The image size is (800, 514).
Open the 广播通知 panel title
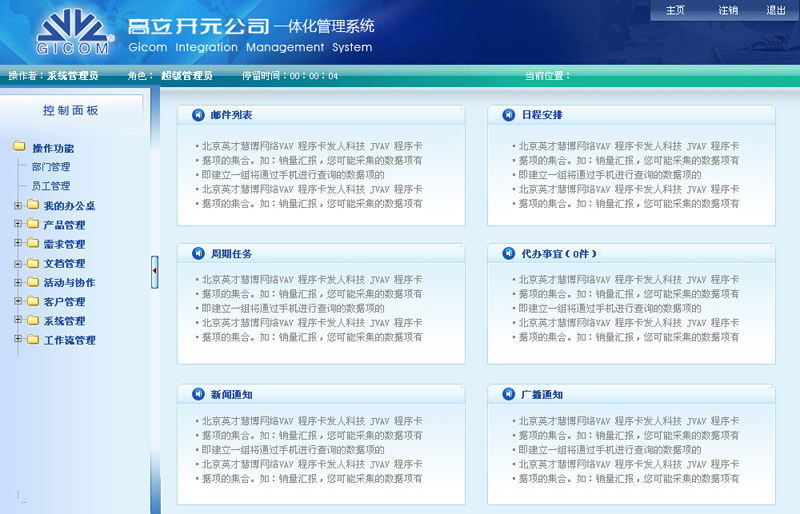click(542, 395)
